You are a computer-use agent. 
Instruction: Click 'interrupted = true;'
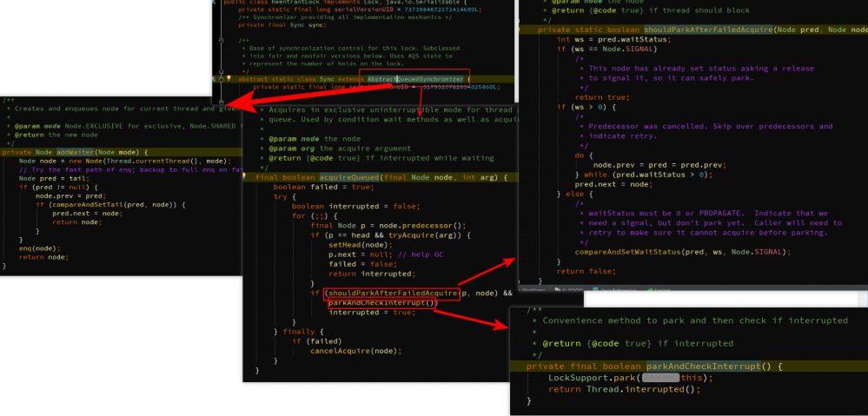(x=372, y=313)
